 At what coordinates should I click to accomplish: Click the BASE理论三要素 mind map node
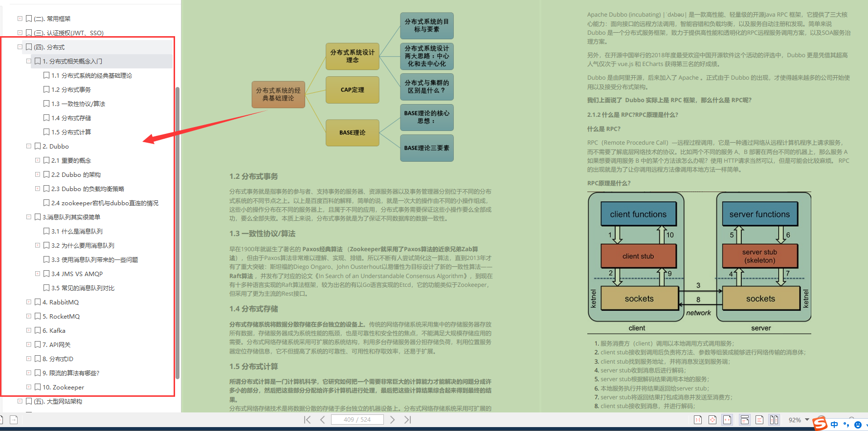[426, 148]
